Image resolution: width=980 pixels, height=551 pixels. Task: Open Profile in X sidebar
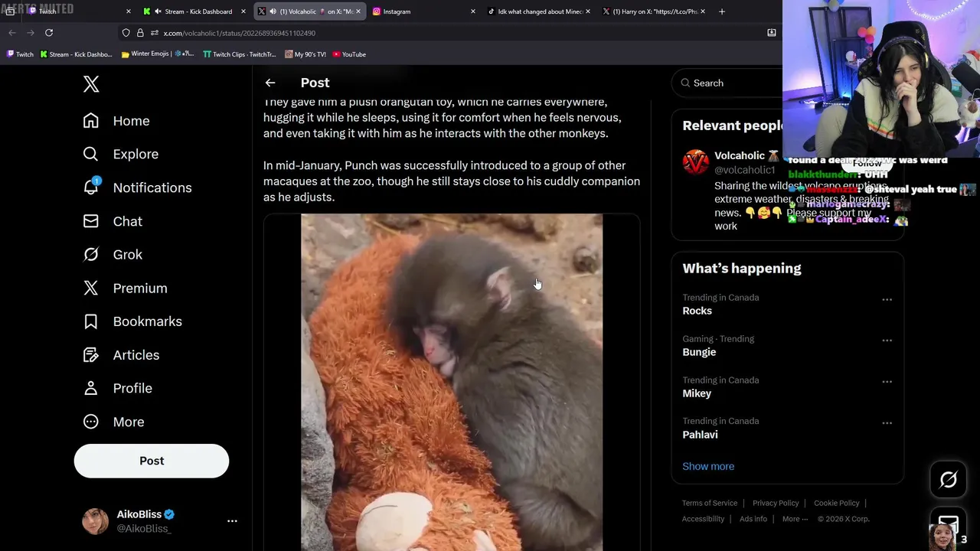117,388
